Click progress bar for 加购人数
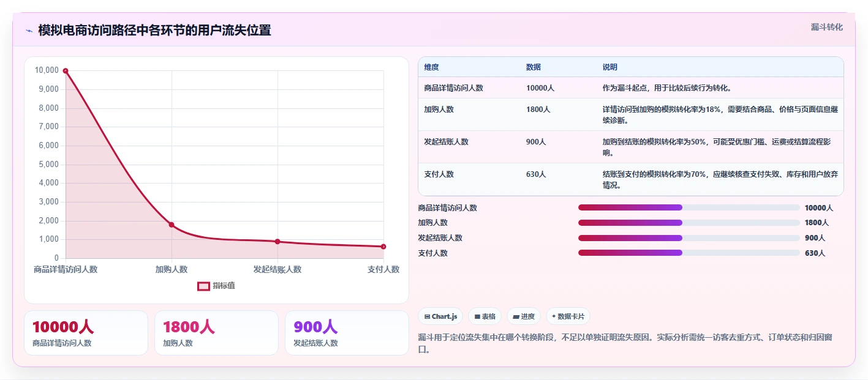Image resolution: width=868 pixels, height=380 pixels. click(689, 223)
